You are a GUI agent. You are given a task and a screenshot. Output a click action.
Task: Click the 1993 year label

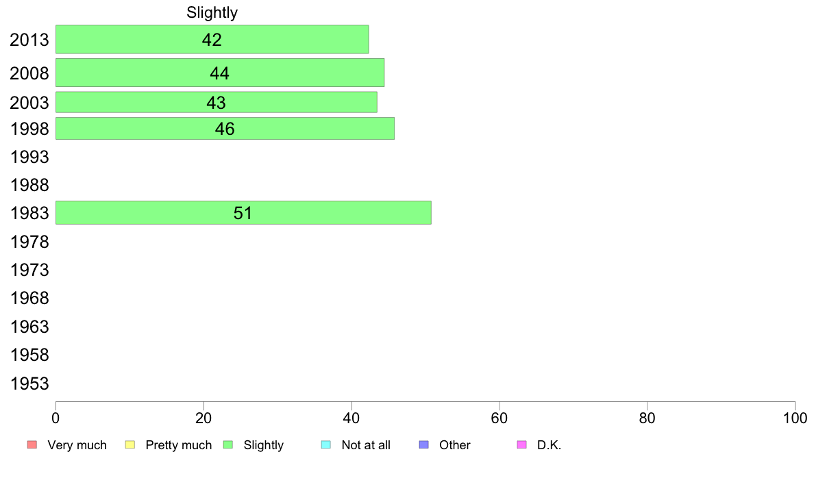pos(29,157)
